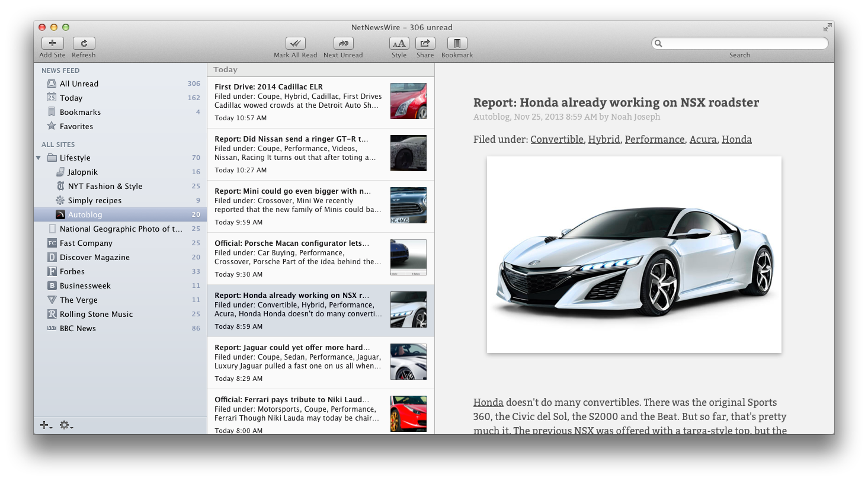
Task: Open the Acura tag link
Action: pyautogui.click(x=703, y=140)
